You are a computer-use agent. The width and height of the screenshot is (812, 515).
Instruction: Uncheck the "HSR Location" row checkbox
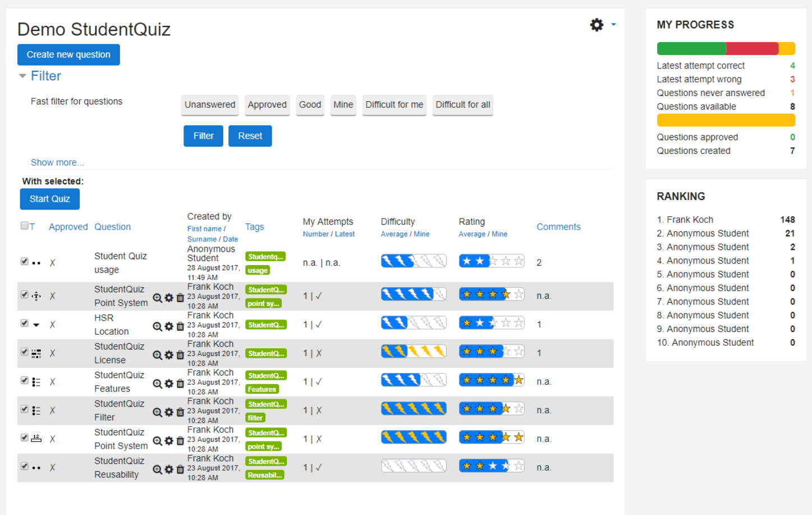click(24, 324)
